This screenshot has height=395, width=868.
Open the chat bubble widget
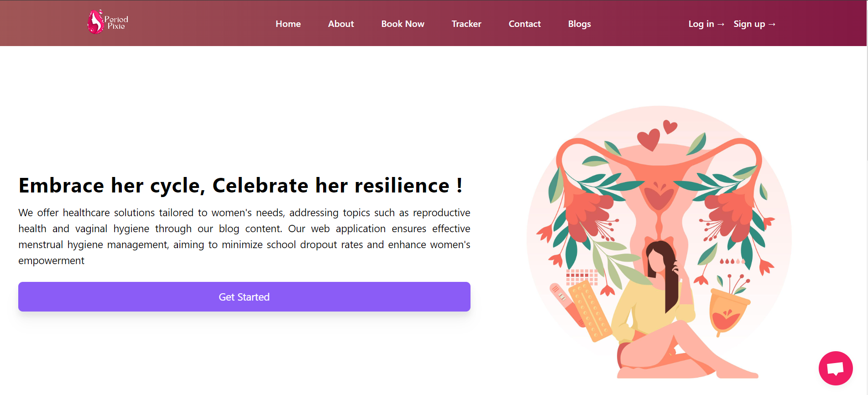835,368
